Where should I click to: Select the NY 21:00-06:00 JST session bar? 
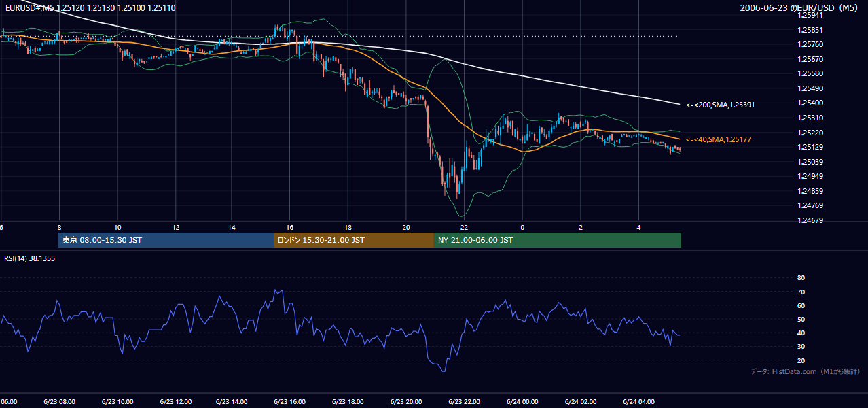[558, 240]
